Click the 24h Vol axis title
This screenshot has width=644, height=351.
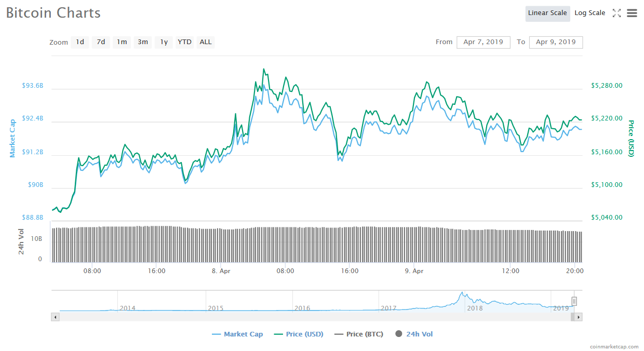[x=21, y=241]
